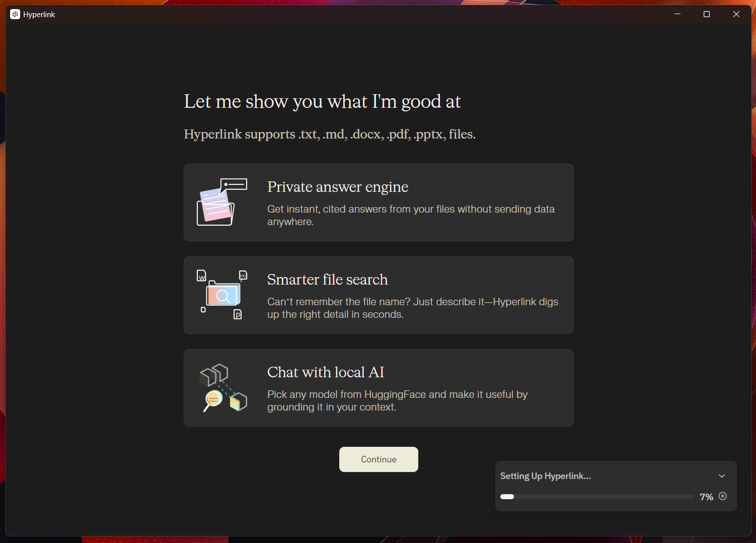Select the "Private answer engine" card title

click(337, 187)
